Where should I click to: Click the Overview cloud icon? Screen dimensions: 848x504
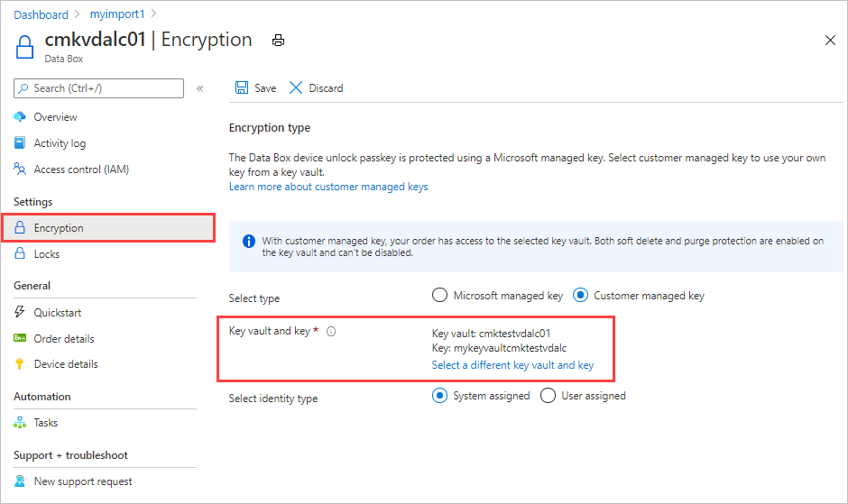point(20,117)
